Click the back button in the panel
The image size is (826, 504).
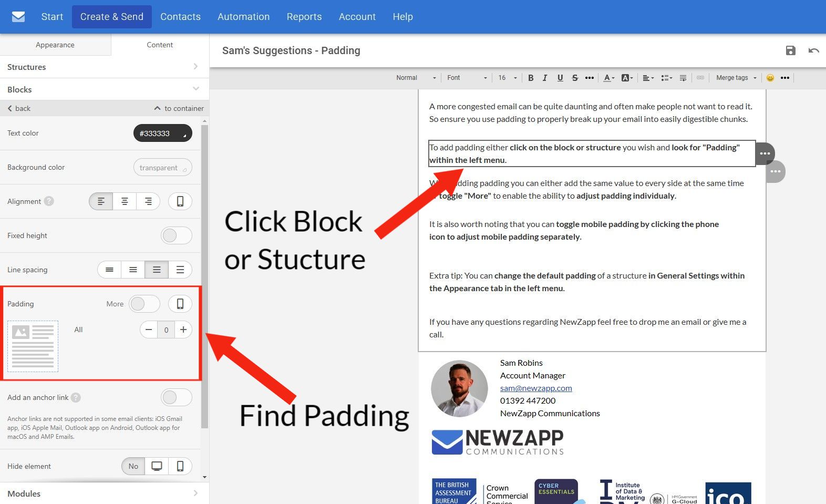point(19,108)
